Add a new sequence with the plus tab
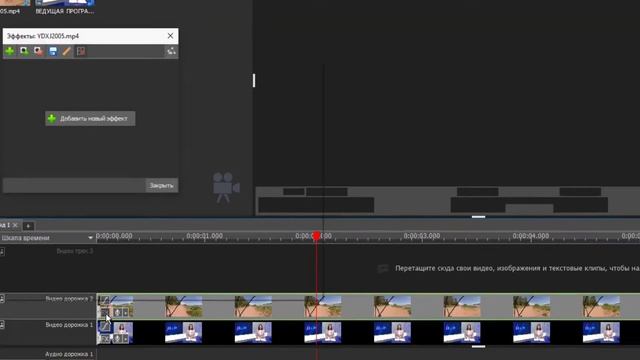Viewport: 640px width, 360px height. pos(28,225)
